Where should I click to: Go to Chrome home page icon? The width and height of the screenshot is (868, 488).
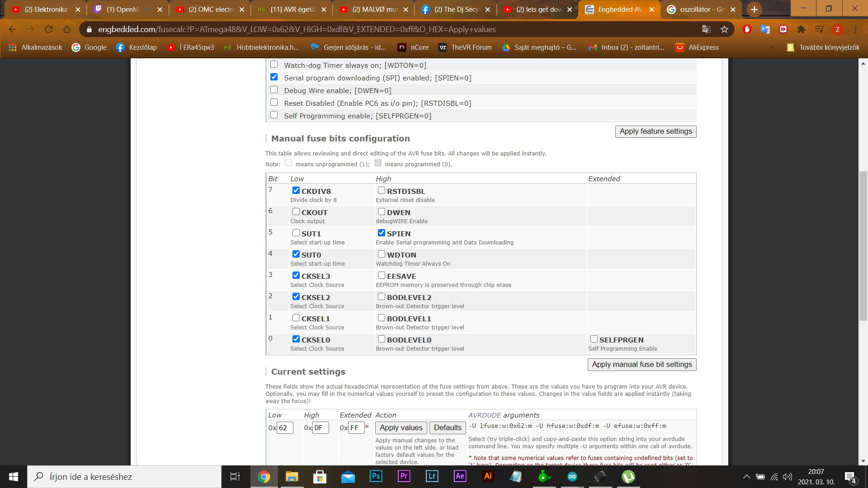tap(66, 29)
